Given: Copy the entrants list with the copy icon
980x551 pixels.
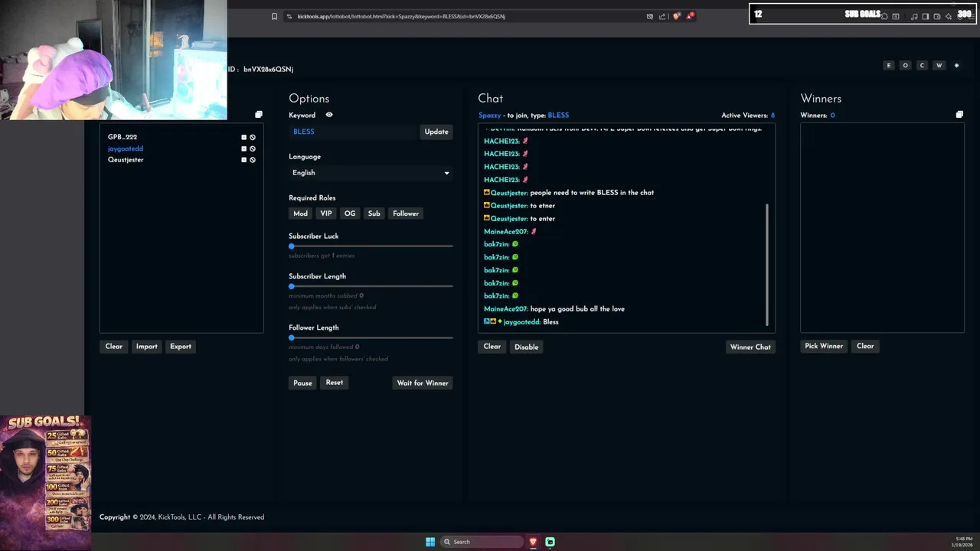Looking at the screenshot, I should 259,115.
